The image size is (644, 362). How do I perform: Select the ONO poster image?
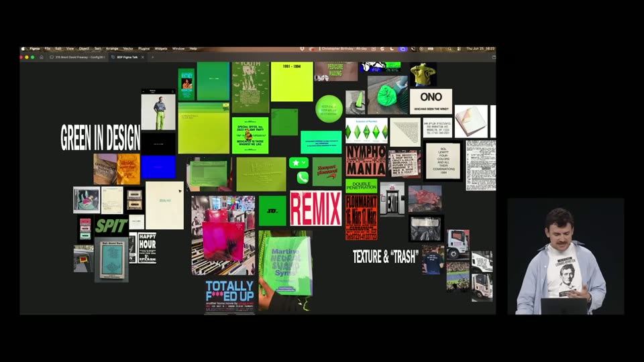tap(431, 101)
